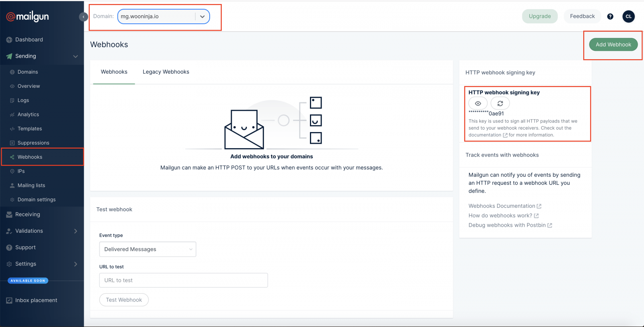Collapse the sidebar with the arrow button
644x327 pixels.
point(83,17)
